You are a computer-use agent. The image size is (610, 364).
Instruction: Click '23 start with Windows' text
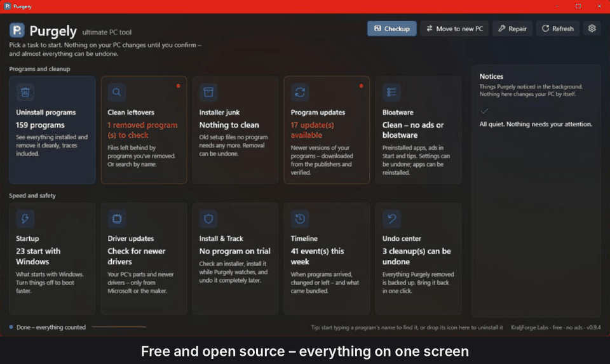click(x=38, y=256)
